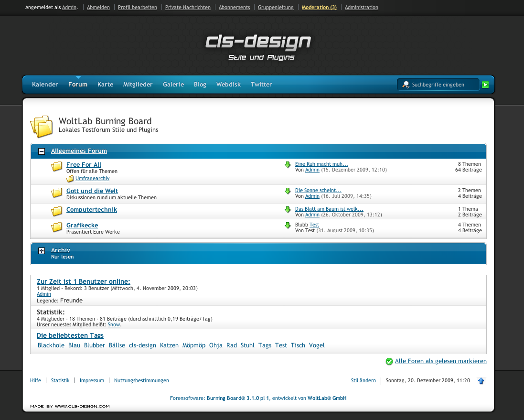Click the green search submit arrow button
This screenshot has width=524, height=420.
click(x=485, y=85)
